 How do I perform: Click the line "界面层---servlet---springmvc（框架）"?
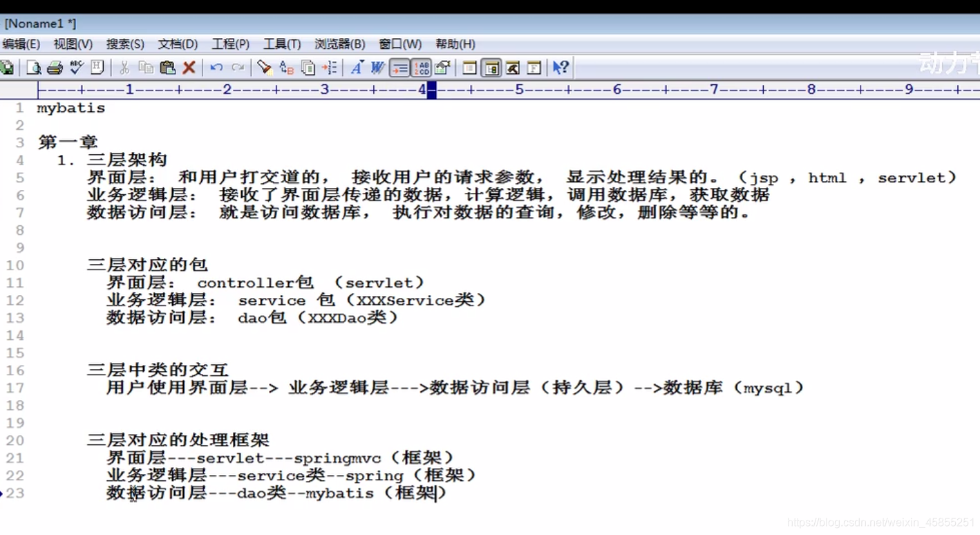point(281,458)
